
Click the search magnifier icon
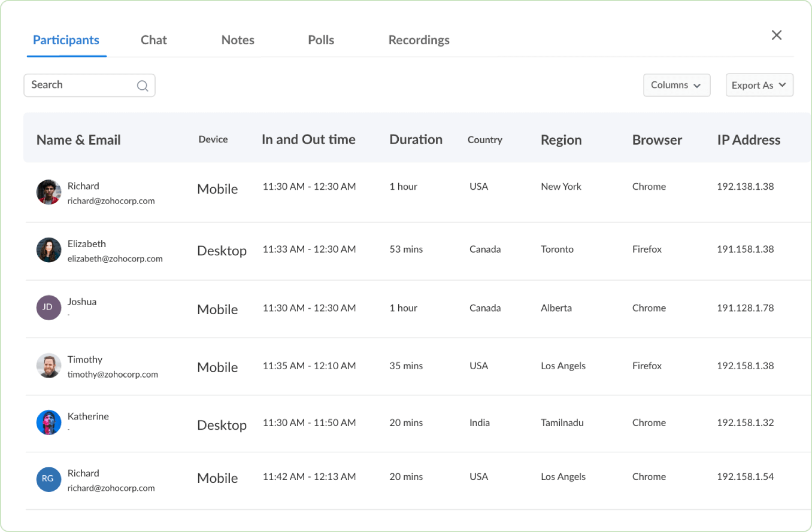pos(143,86)
